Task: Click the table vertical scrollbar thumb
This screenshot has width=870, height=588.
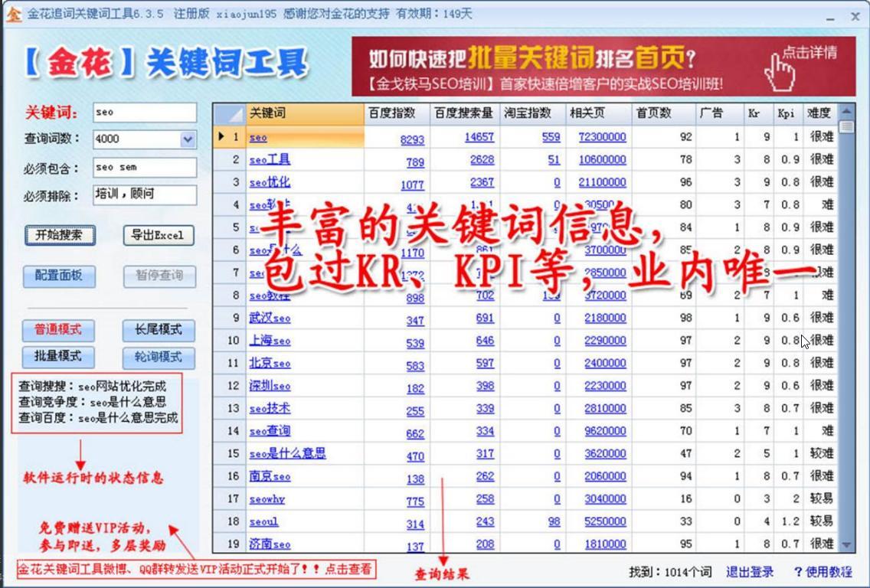Action: (x=847, y=126)
